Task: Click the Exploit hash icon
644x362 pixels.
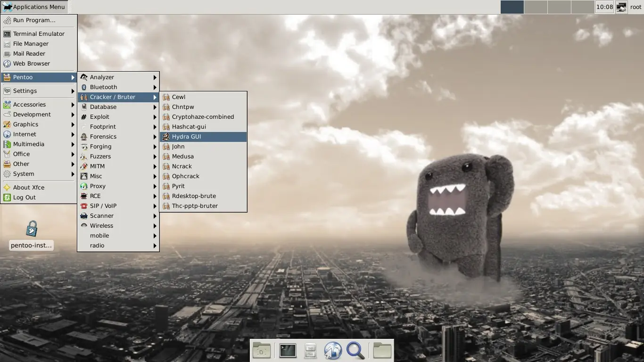Action: click(x=84, y=117)
